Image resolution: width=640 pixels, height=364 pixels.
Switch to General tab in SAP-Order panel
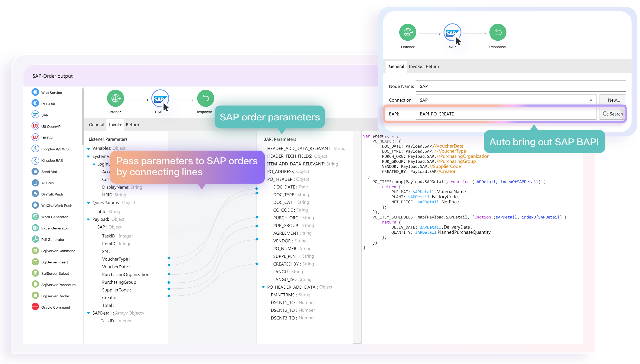(96, 125)
